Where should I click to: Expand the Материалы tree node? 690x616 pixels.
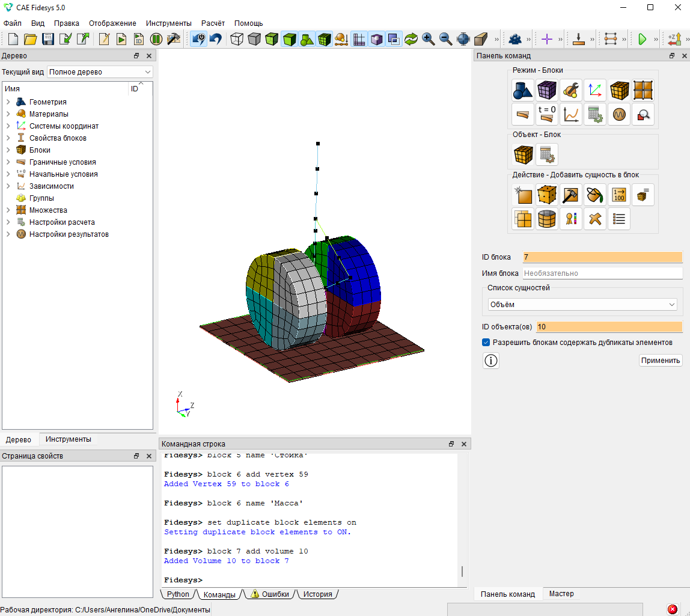tap(8, 114)
